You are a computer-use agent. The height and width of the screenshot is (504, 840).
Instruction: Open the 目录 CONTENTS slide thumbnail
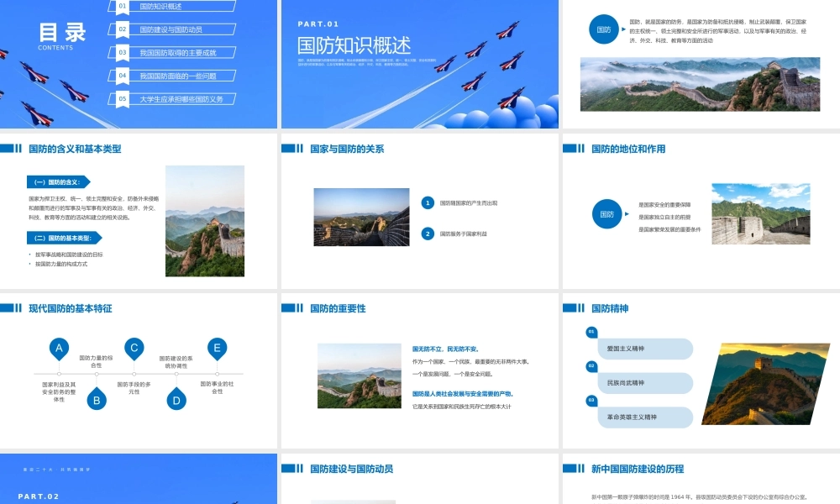[x=139, y=64]
